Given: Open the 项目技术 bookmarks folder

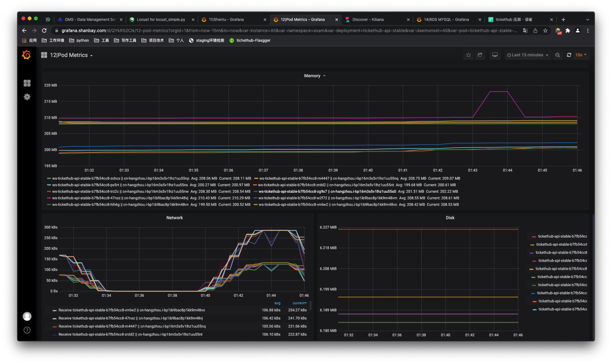Looking at the screenshot, I should coord(152,40).
